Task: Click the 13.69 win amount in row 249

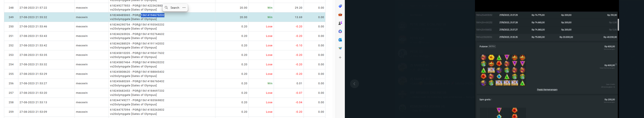Action: [x=299, y=17]
